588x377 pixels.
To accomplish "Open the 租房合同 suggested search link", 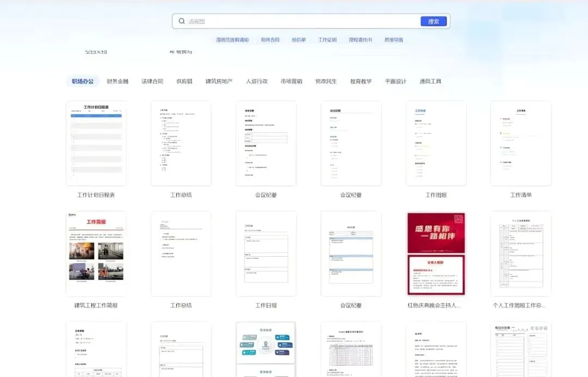I will 270,40.
